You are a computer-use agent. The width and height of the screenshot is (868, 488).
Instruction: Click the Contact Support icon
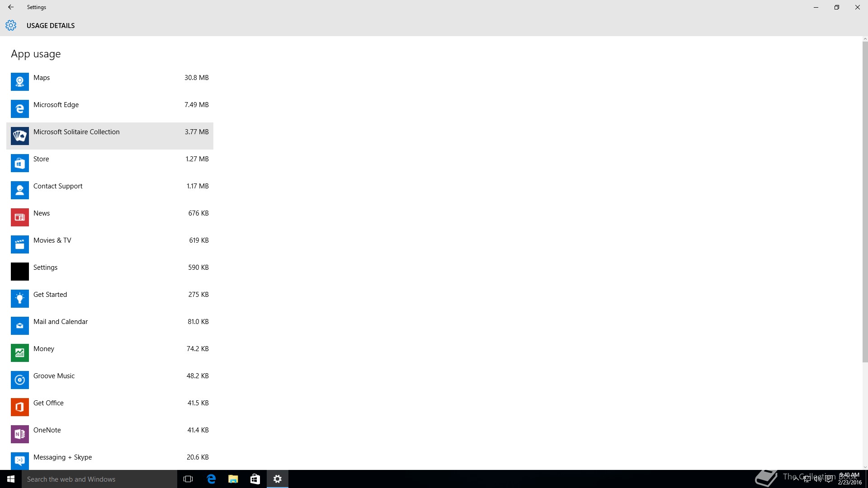(x=20, y=190)
